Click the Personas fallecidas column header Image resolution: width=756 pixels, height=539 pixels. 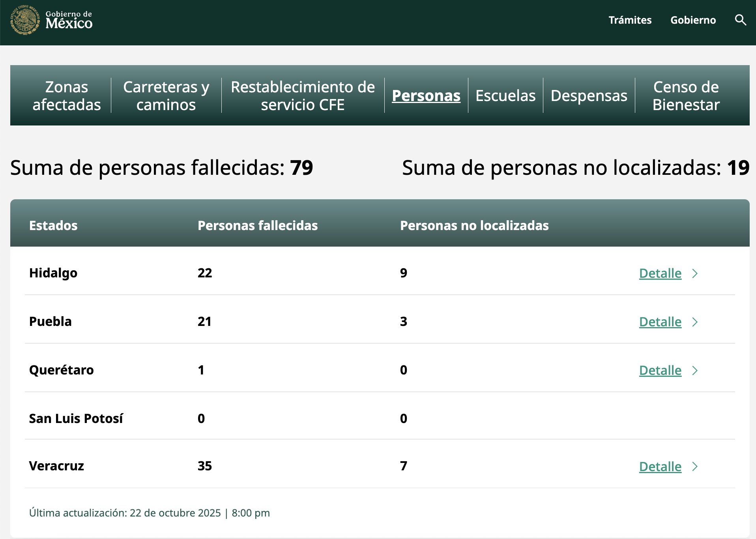pos(258,225)
